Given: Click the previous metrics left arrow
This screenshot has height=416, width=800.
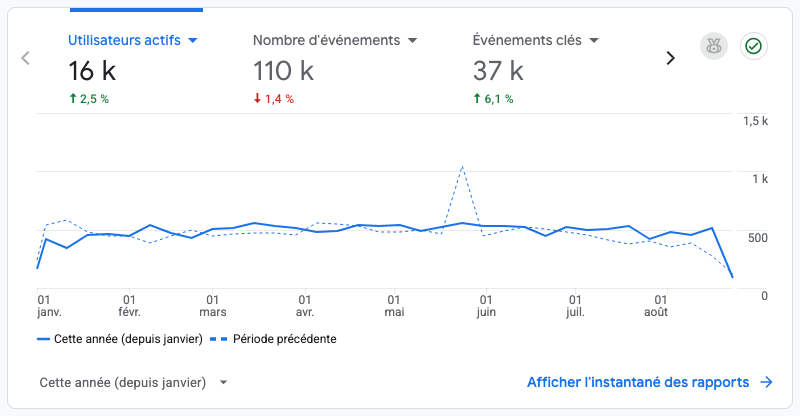Looking at the screenshot, I should tap(25, 58).
